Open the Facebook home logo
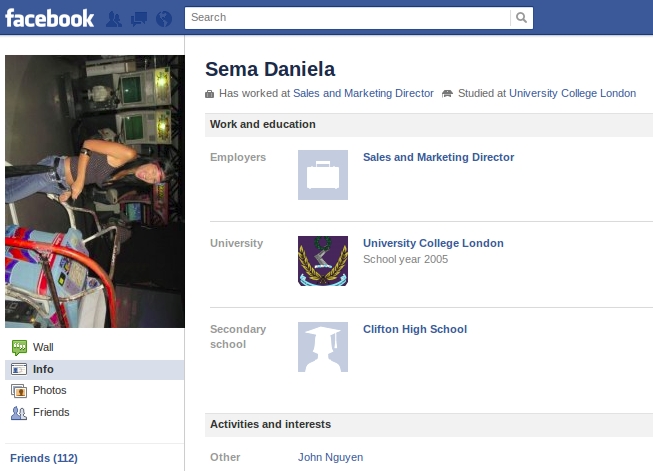This screenshot has width=653, height=471. 49,18
